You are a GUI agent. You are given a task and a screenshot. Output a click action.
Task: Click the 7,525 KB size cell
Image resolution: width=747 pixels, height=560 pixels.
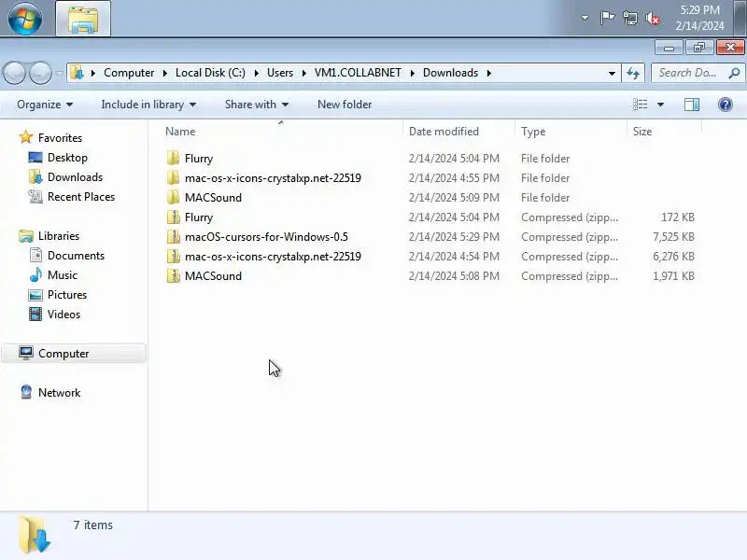(x=673, y=237)
